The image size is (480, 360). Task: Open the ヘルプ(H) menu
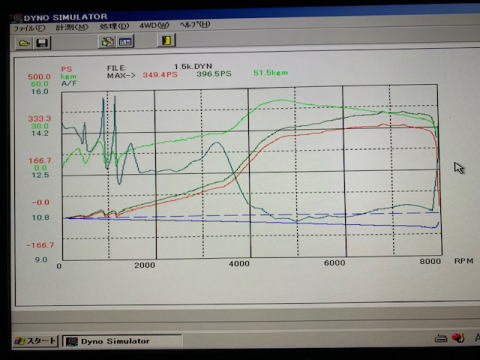[195, 24]
